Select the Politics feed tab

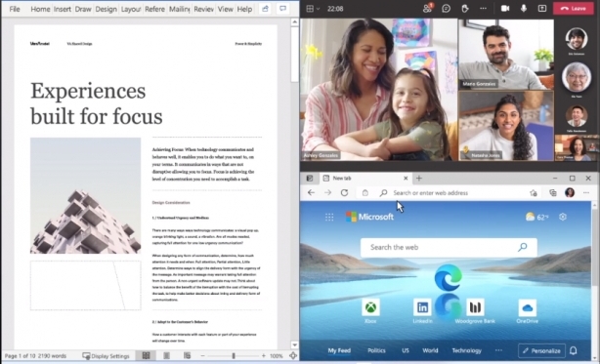[376, 350]
